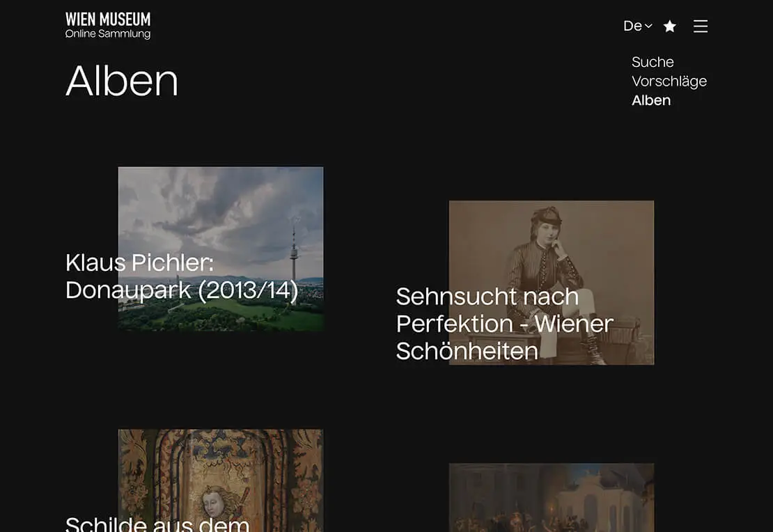Click the Online Sammlung subtitle text
This screenshot has width=773, height=532.
(107, 33)
